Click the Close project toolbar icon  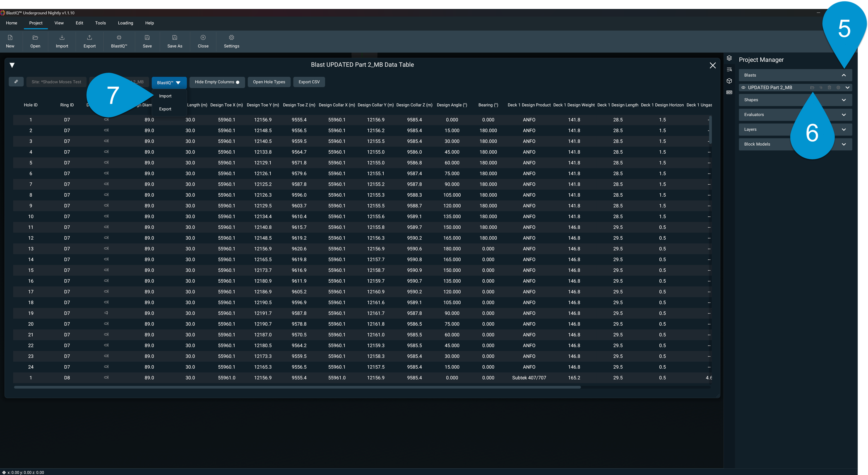(x=203, y=37)
